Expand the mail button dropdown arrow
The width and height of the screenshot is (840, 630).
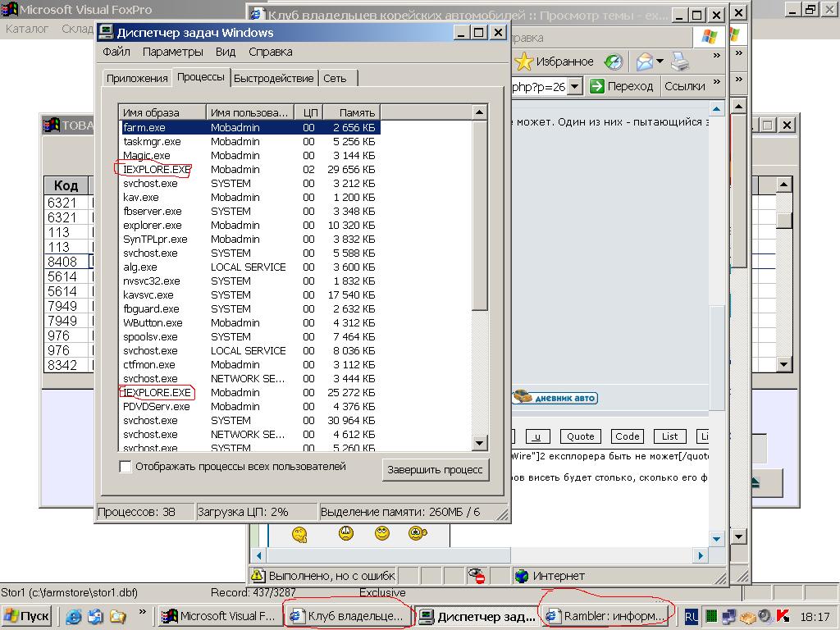click(659, 62)
